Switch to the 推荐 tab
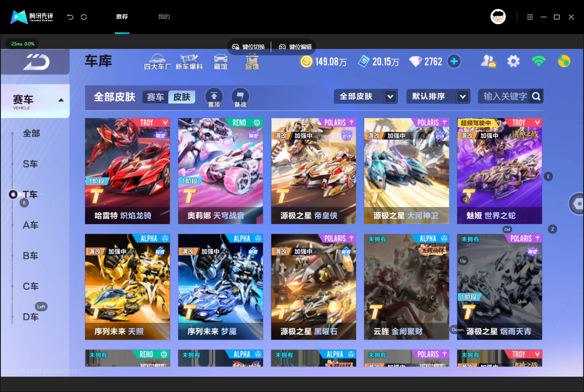Image resolution: width=584 pixels, height=392 pixels. pos(122,17)
